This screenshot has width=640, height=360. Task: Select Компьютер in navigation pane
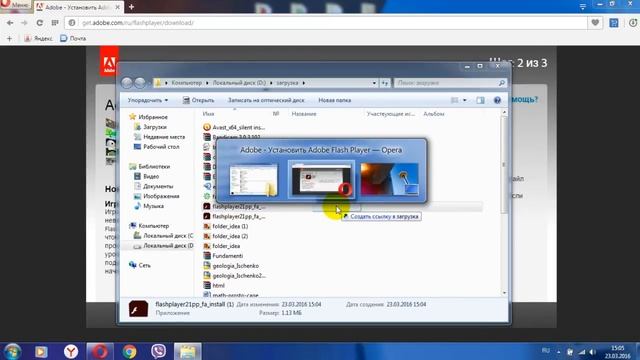pyautogui.click(x=149, y=226)
